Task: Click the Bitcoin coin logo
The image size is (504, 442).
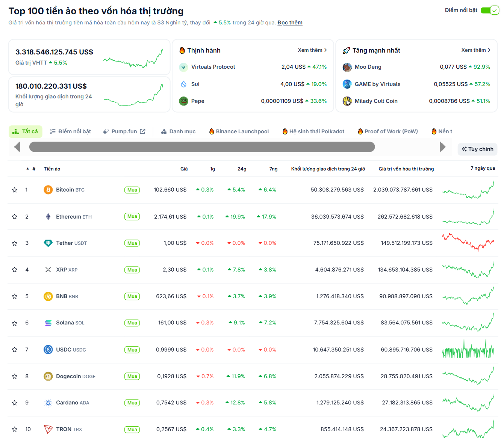Action: pyautogui.click(x=48, y=190)
